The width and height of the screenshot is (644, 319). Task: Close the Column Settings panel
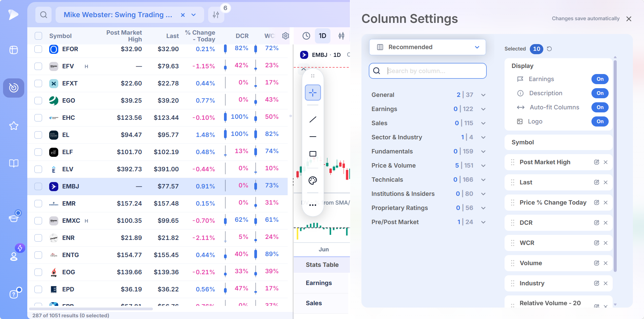[629, 19]
